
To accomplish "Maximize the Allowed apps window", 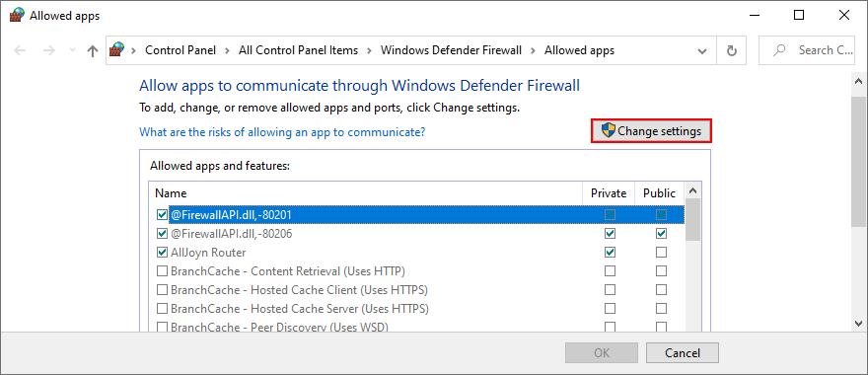I will pyautogui.click(x=799, y=16).
